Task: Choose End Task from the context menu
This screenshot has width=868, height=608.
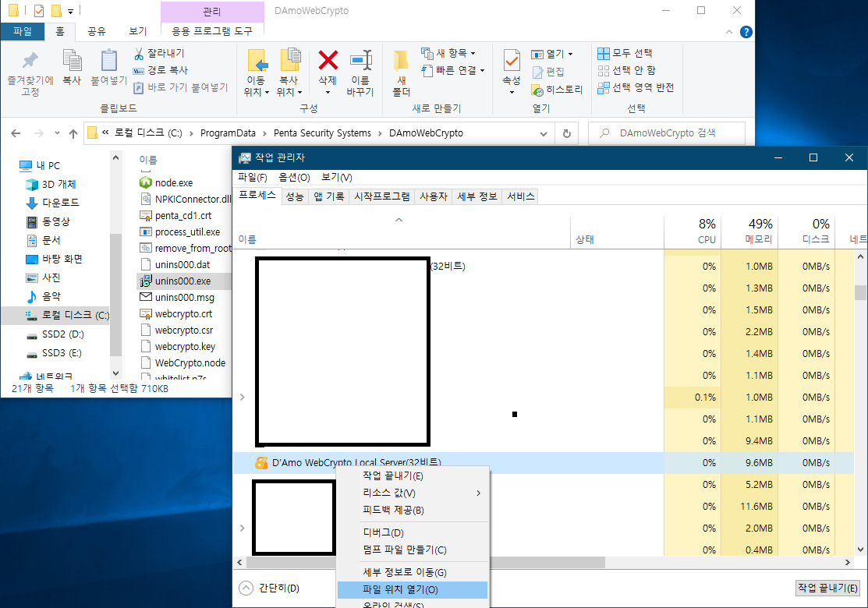Action: (x=413, y=475)
